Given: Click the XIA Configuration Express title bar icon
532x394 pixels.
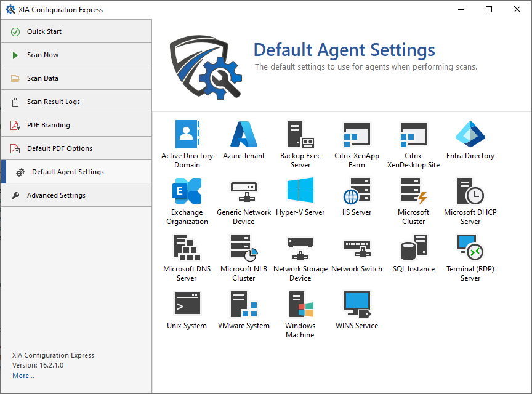Looking at the screenshot, I should coord(10,9).
